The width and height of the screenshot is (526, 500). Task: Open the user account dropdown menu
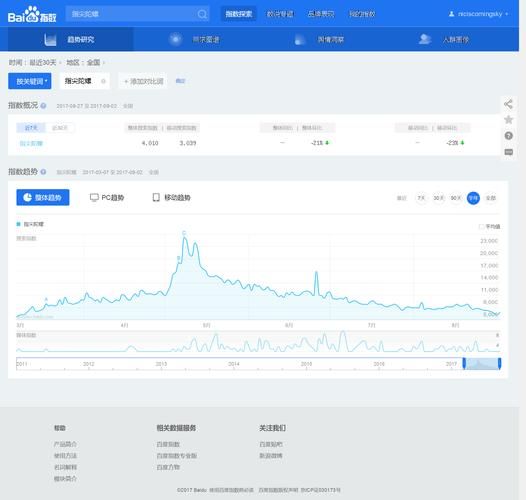[x=478, y=14]
